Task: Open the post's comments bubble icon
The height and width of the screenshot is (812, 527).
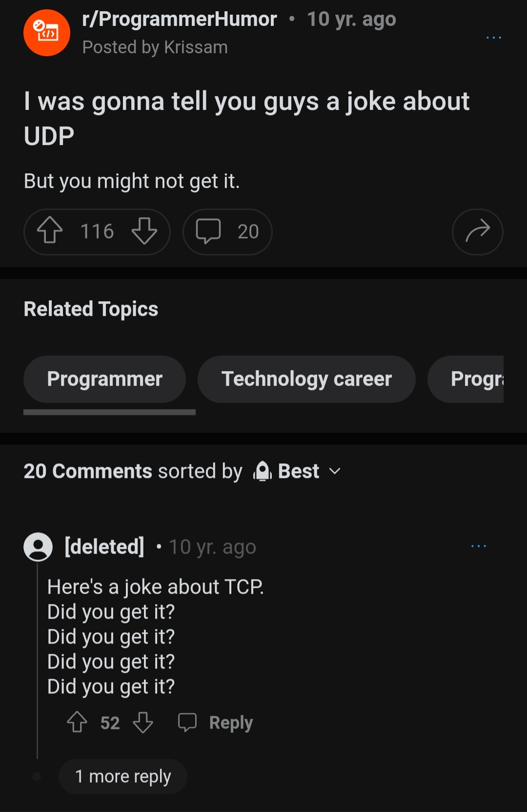Action: tap(208, 231)
